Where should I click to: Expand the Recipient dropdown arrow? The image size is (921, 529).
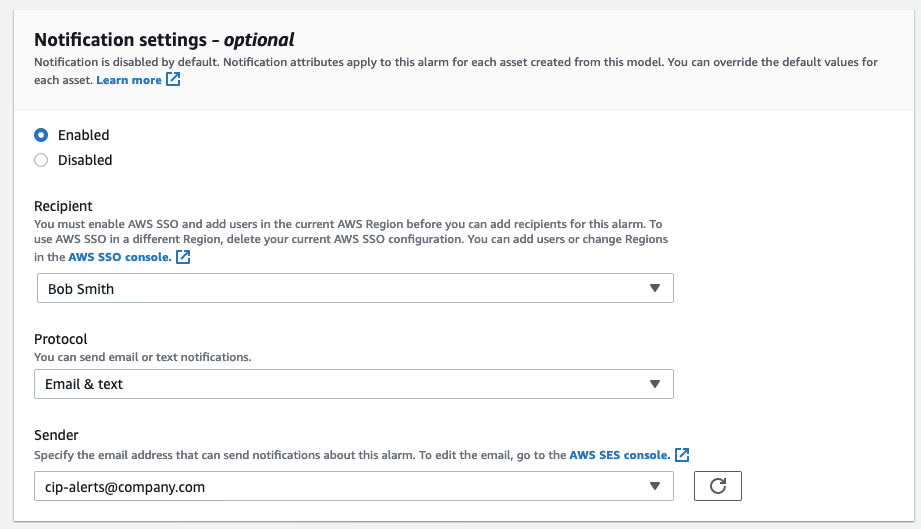pos(655,289)
